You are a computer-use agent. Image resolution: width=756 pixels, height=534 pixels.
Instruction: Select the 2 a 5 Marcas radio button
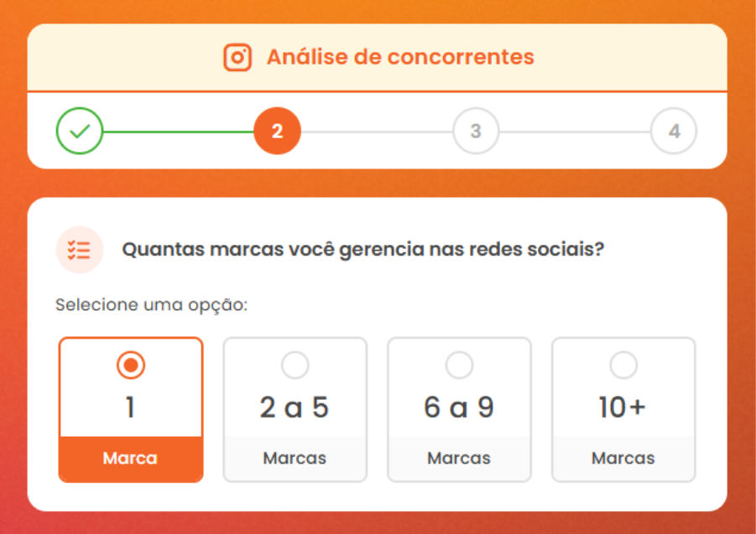click(295, 364)
